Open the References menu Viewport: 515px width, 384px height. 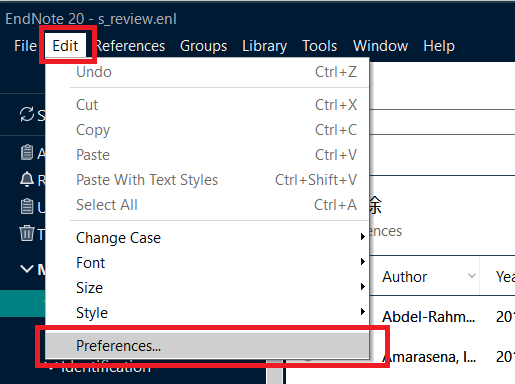tap(130, 46)
